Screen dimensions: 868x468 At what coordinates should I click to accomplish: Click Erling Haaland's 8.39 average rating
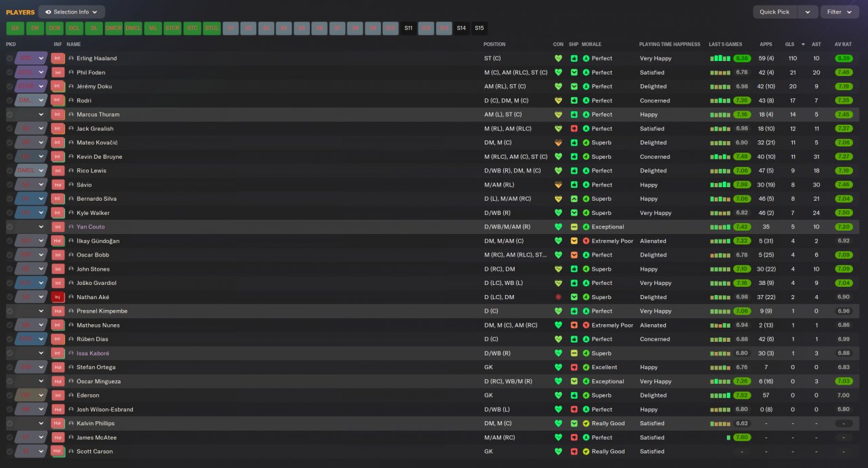pos(844,58)
